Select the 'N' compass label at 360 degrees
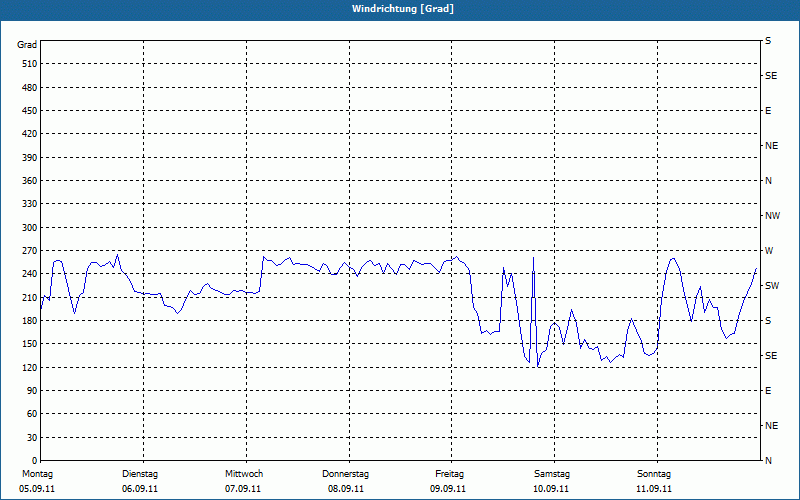 tap(768, 181)
